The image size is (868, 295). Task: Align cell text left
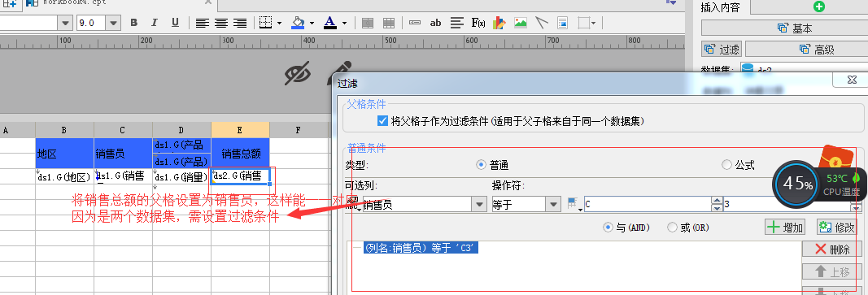[x=203, y=23]
